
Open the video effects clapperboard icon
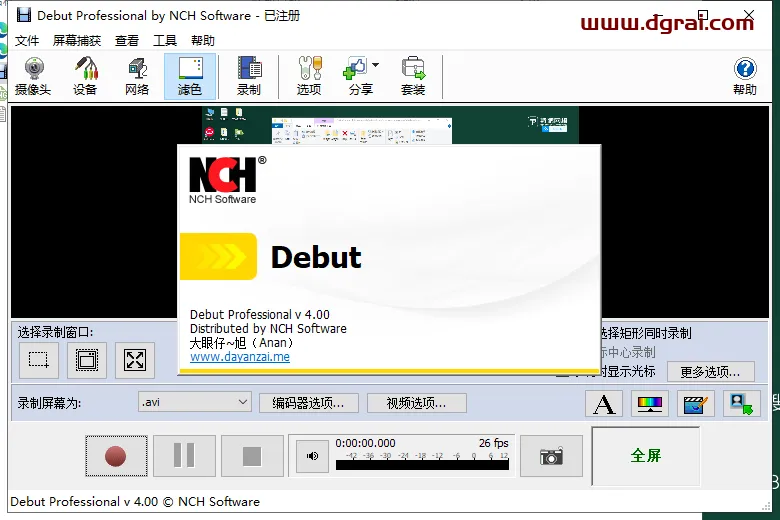(696, 404)
